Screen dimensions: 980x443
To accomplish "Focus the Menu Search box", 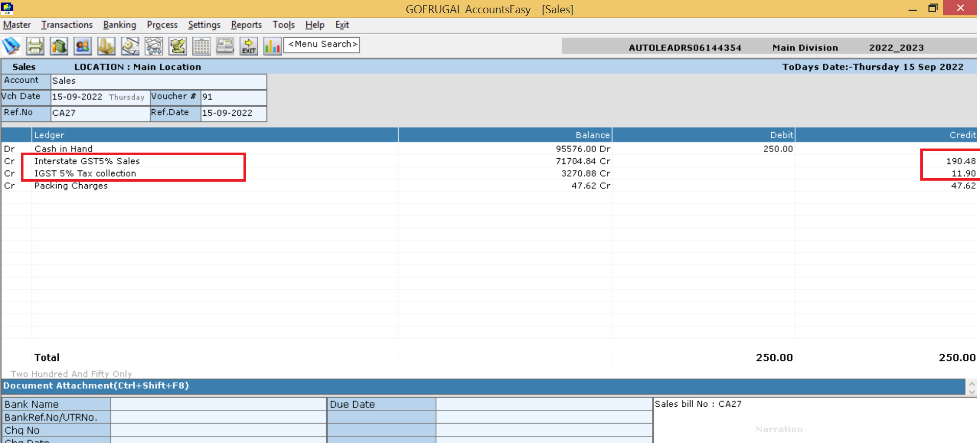I will [322, 44].
